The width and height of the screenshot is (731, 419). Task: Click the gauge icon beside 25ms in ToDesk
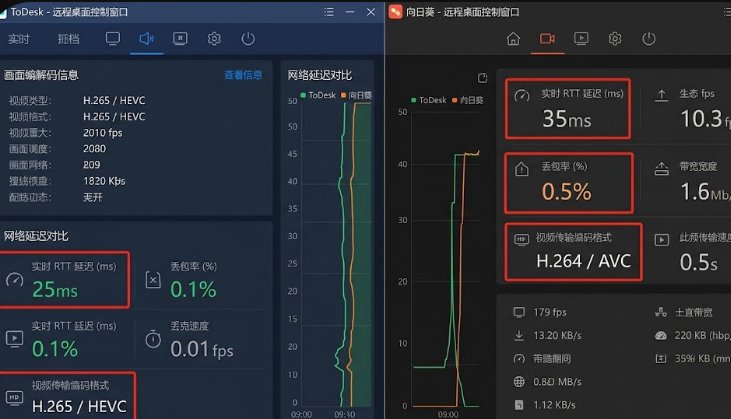[x=14, y=279]
